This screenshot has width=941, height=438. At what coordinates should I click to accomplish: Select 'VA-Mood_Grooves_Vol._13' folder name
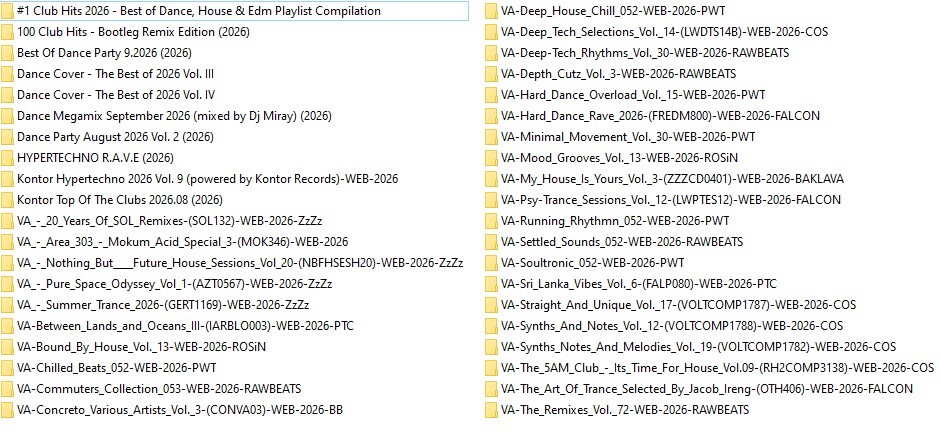click(x=619, y=158)
